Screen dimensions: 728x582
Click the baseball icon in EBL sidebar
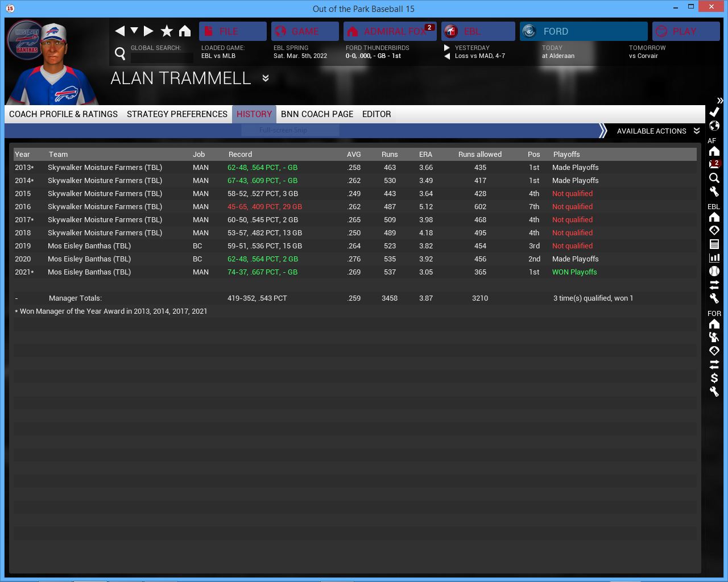click(714, 271)
